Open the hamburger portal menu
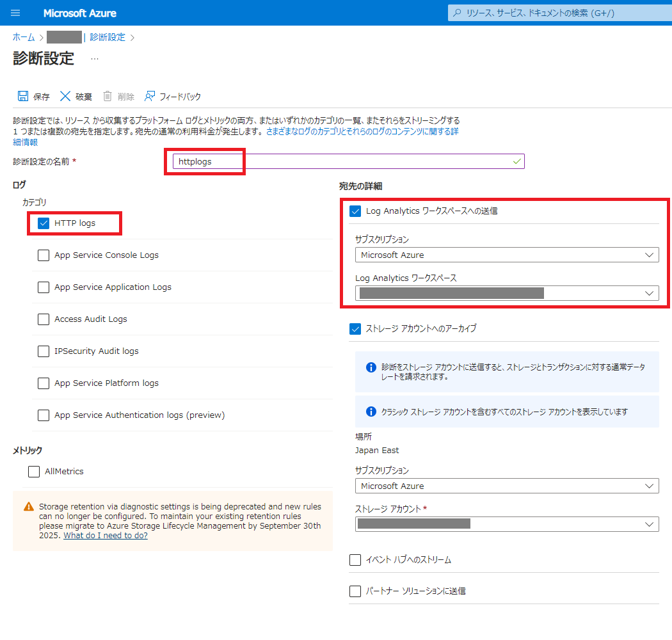This screenshot has height=640, width=672. point(15,13)
